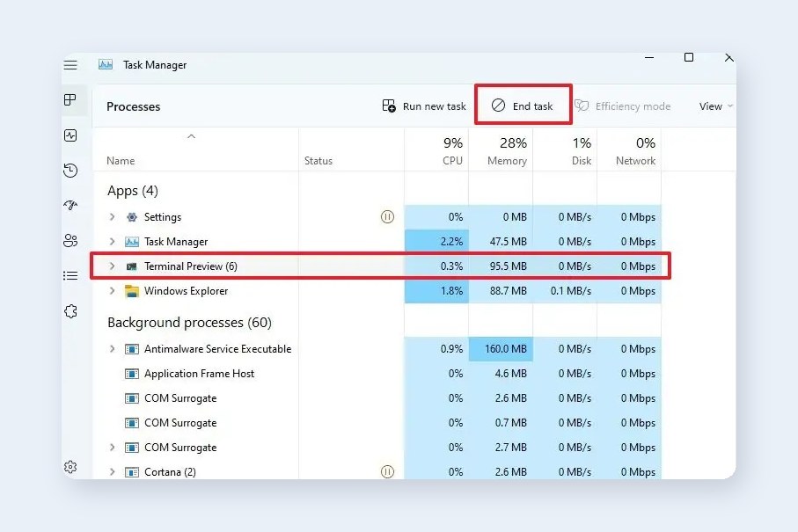Click the Task Manager title bar icon

[x=106, y=64]
